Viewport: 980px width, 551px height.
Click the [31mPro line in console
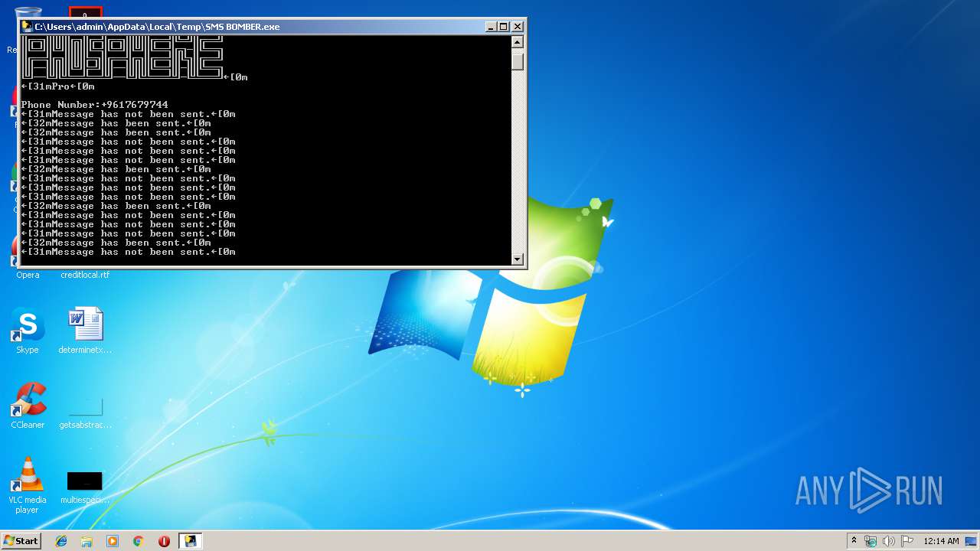tap(57, 86)
